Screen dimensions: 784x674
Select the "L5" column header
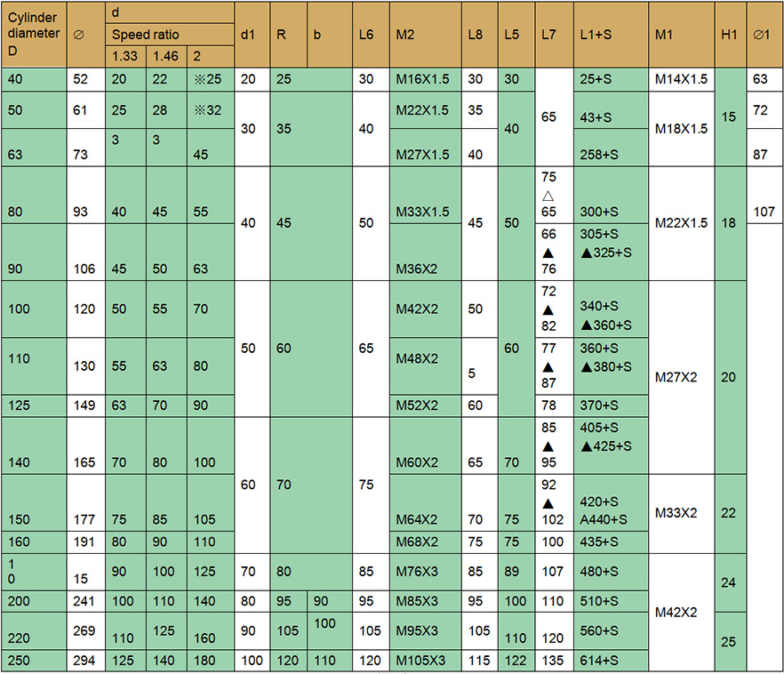[516, 35]
